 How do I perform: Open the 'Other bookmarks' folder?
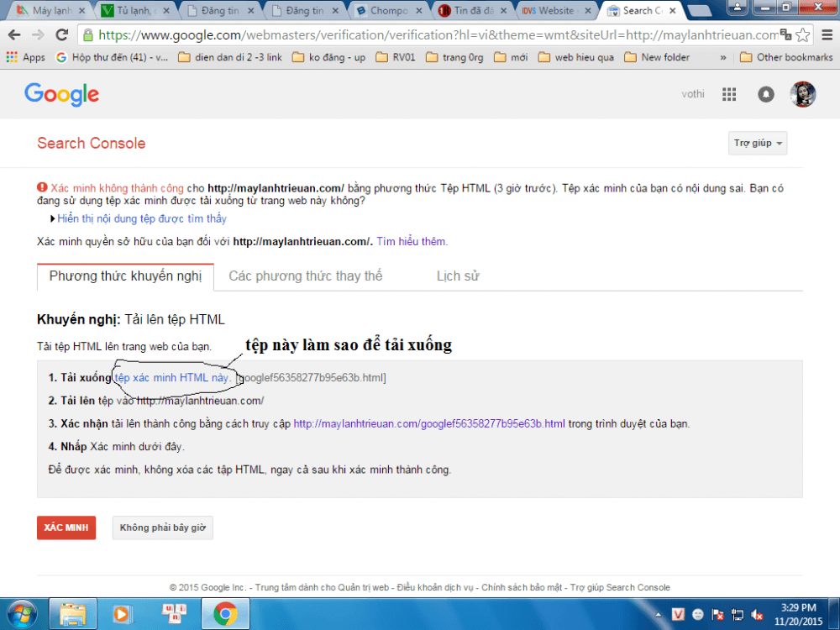(x=786, y=57)
